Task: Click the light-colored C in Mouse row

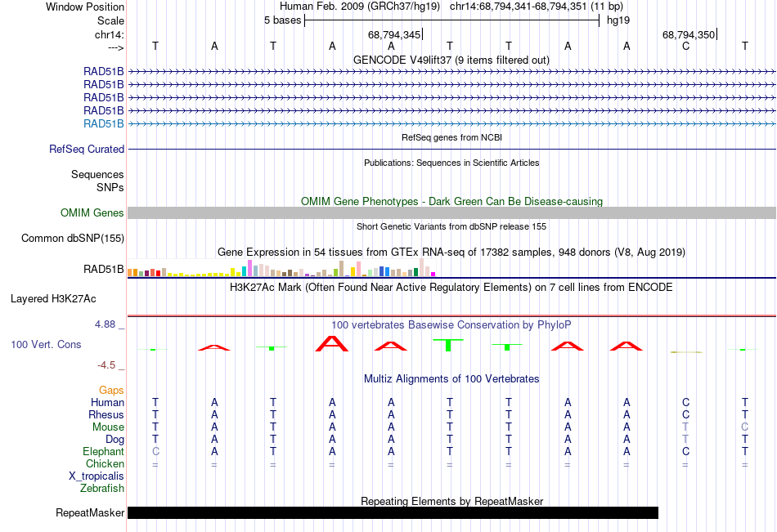Action: [x=744, y=427]
